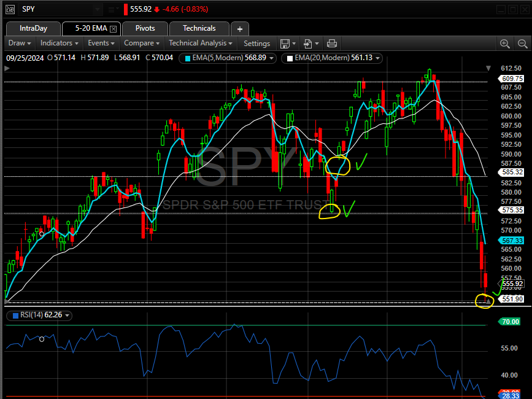
Task: Open the Draw dropdown menu
Action: tap(20, 44)
